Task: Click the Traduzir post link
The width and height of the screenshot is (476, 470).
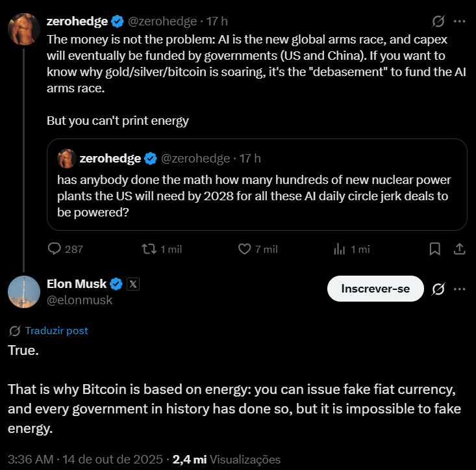Action: click(56, 330)
